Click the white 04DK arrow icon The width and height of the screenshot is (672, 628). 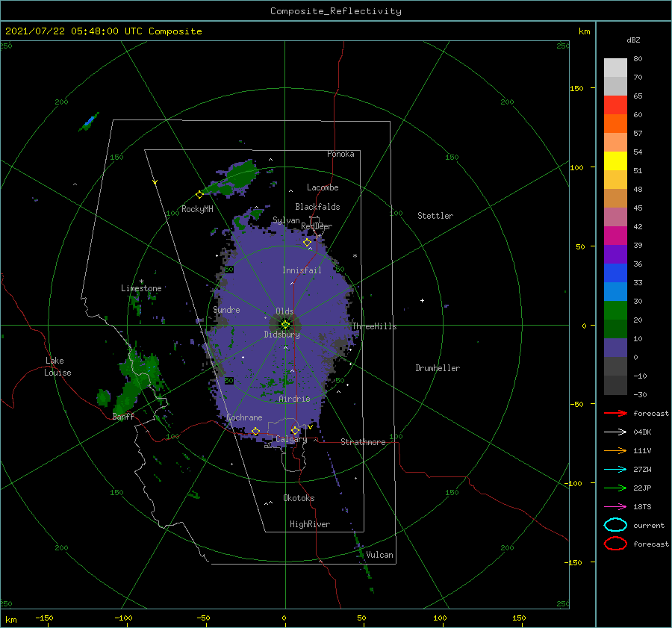coord(615,432)
